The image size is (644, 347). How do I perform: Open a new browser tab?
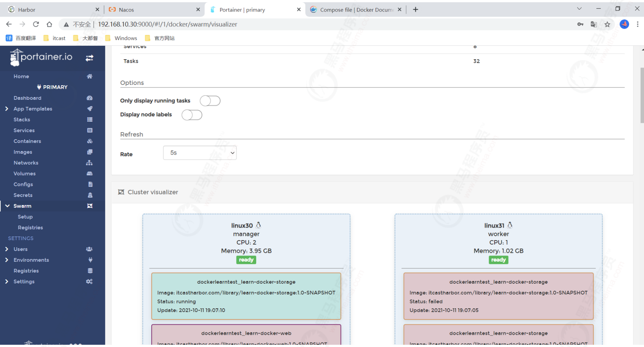coord(416,10)
